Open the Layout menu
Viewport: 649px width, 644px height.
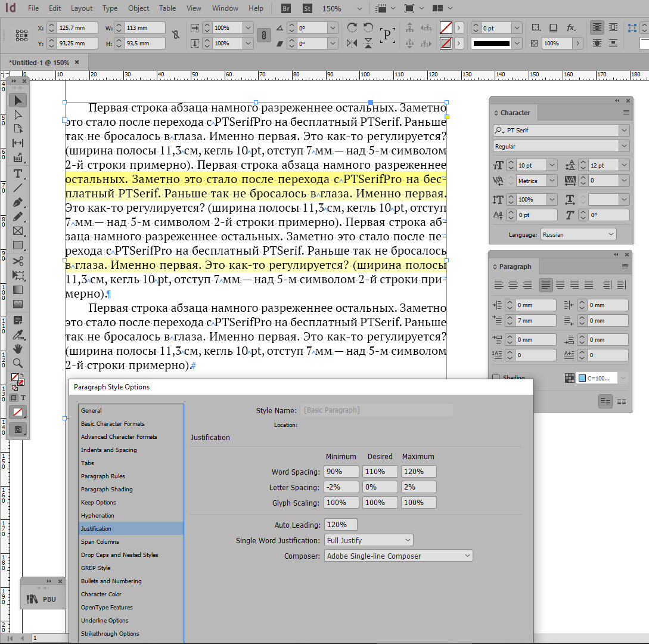pos(82,8)
